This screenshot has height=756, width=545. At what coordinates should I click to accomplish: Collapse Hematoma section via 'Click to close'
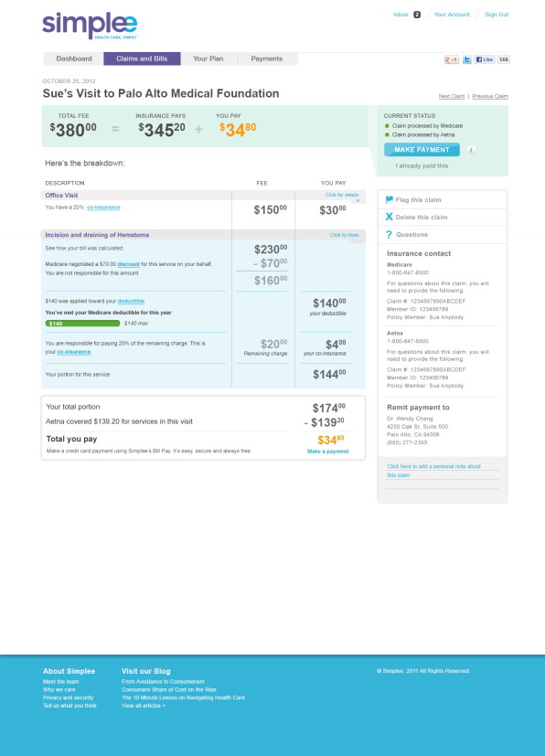[345, 235]
